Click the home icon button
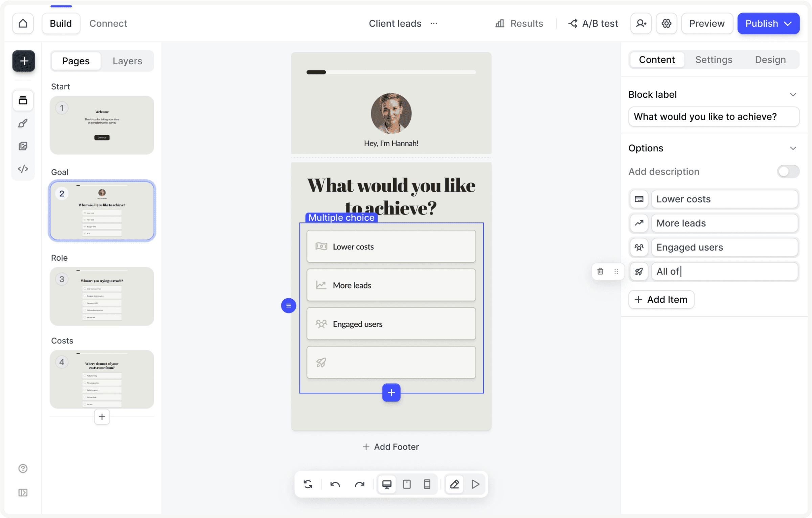This screenshot has width=812, height=518. coord(23,23)
